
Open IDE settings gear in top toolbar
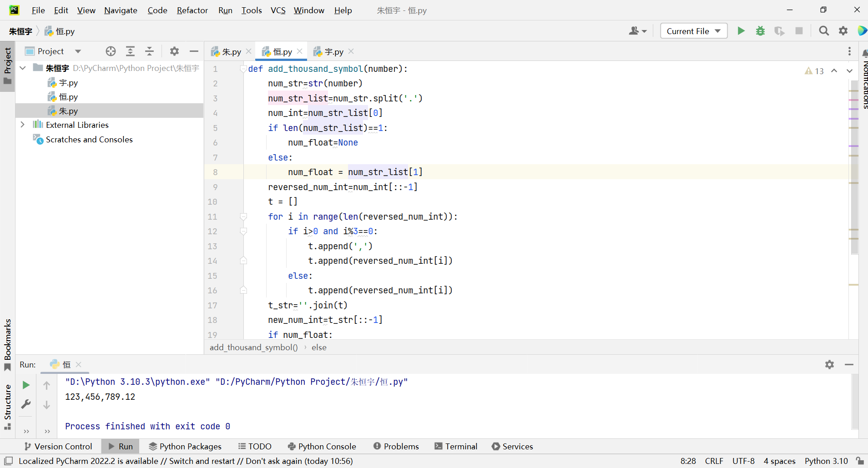(x=843, y=31)
